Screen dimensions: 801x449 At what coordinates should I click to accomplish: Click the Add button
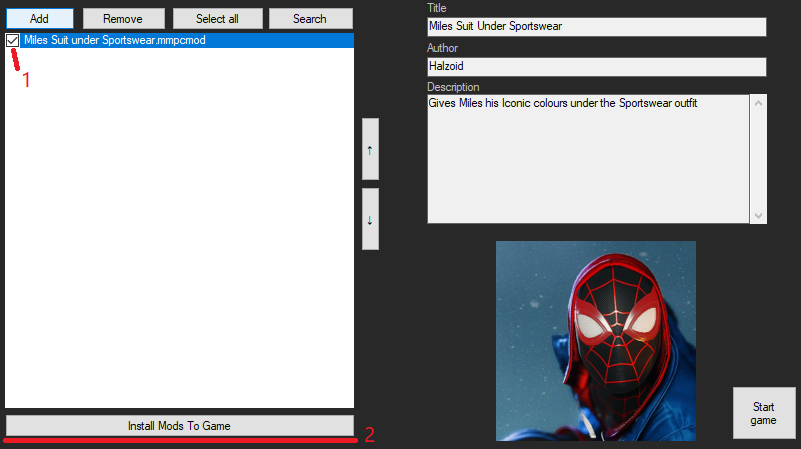[x=40, y=19]
